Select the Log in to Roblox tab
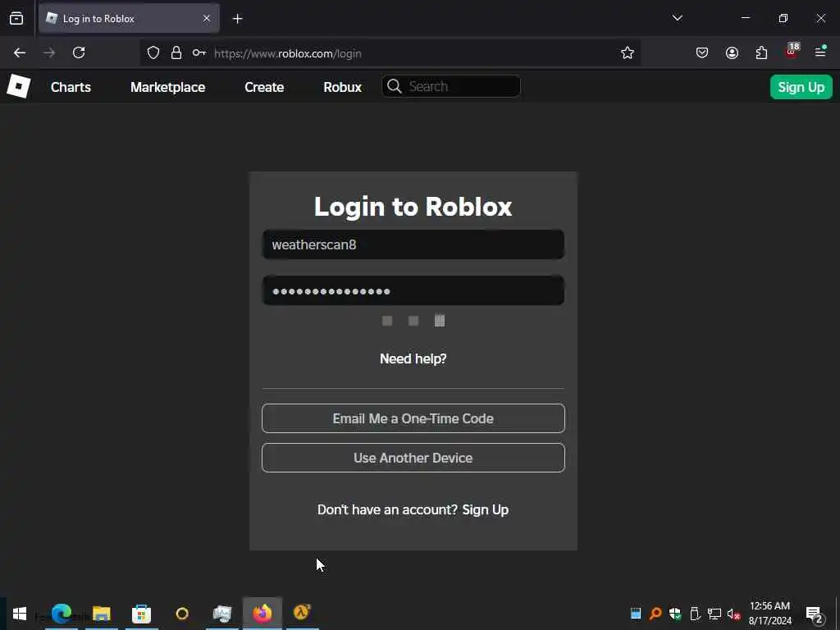 [x=129, y=18]
